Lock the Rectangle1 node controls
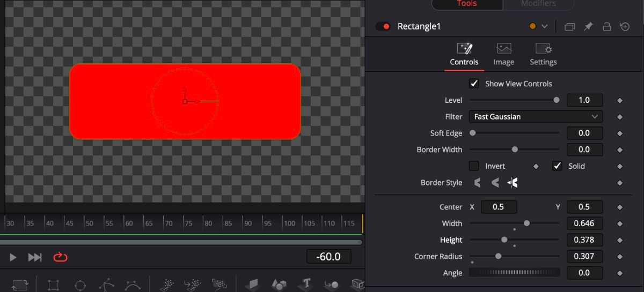Screen dimensions: 644x292 (607, 26)
